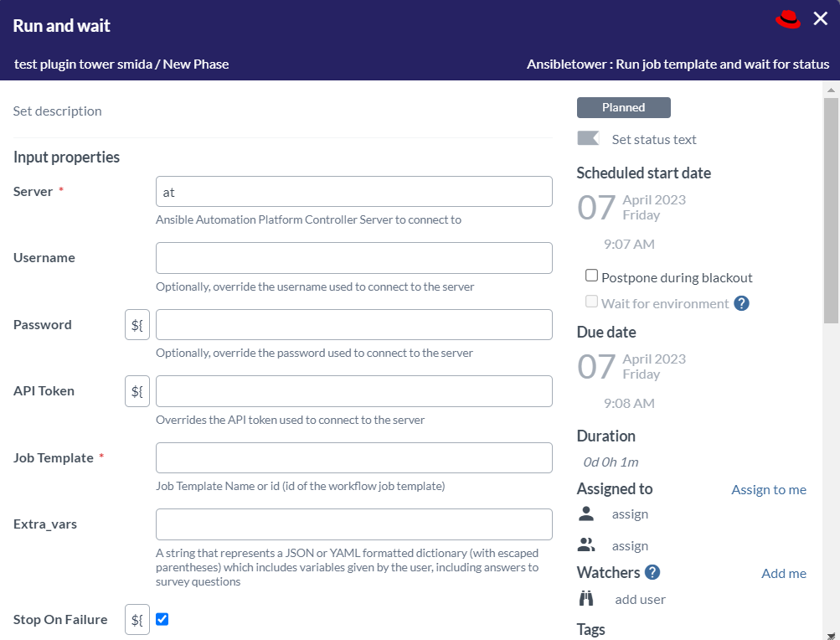The width and height of the screenshot is (840, 640).
Task: Click the vertical scrollbar thumb
Action: pyautogui.click(x=830, y=209)
